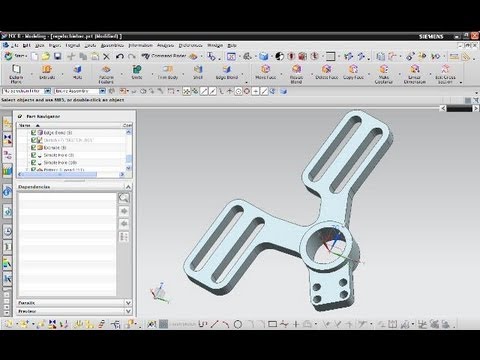Screen dimensions: 480x360
Task: Click the Part Navigator scroll down arrow
Action: tap(128, 169)
